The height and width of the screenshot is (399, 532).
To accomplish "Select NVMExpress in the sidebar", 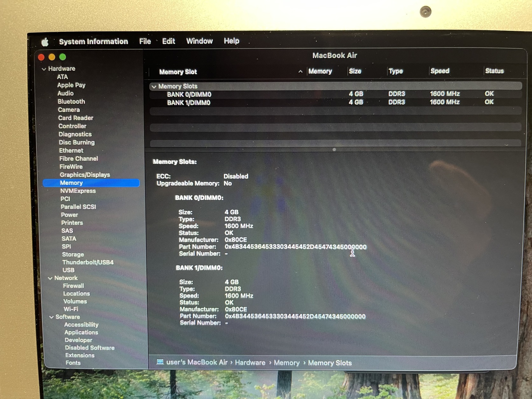I will coord(78,191).
